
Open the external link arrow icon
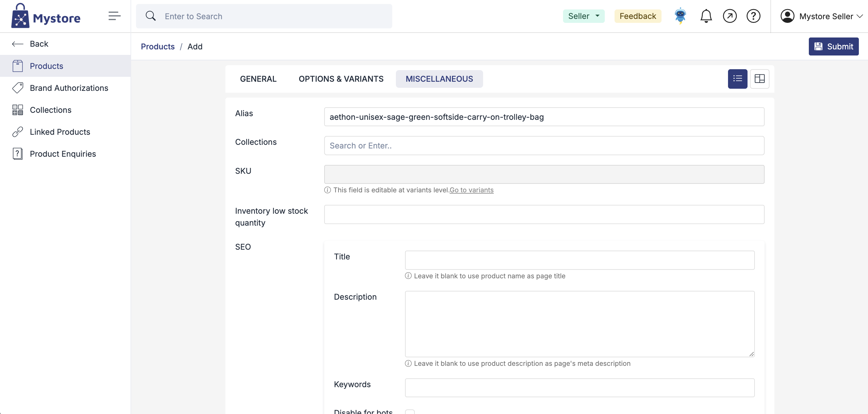point(730,16)
